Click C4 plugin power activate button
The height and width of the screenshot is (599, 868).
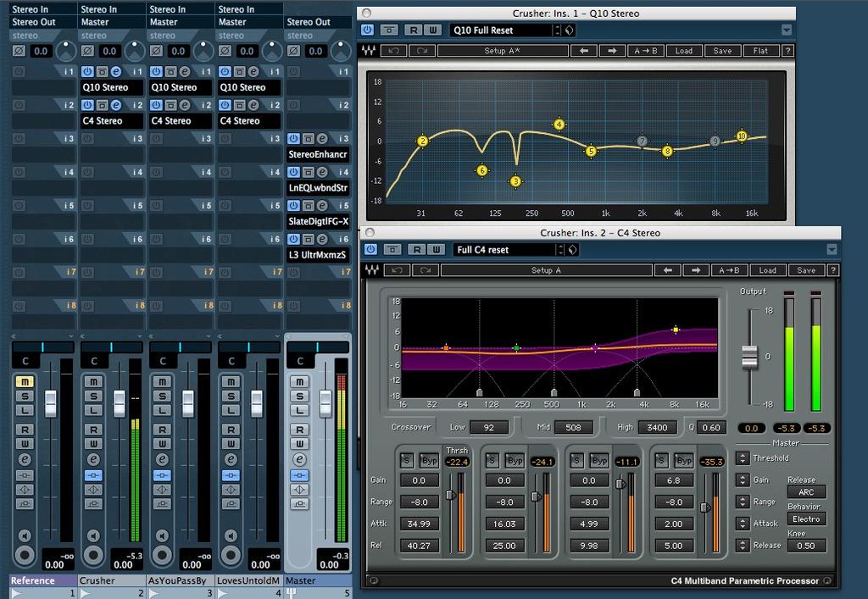pyautogui.click(x=370, y=249)
